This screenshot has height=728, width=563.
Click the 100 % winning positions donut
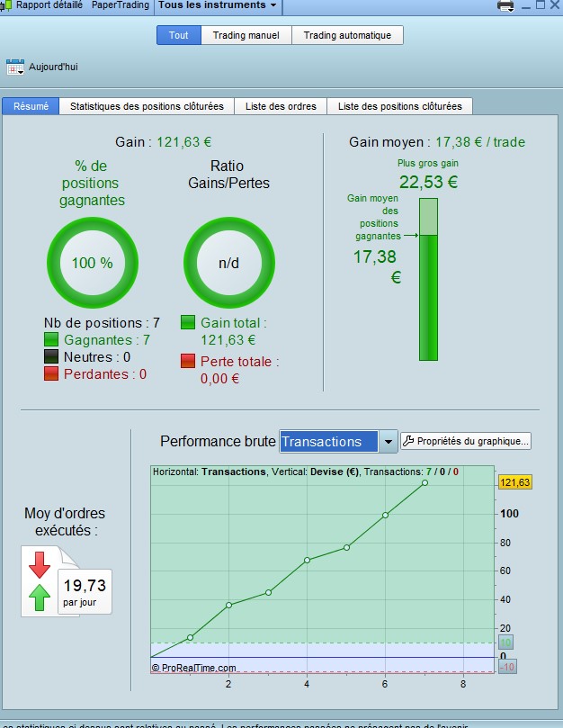click(x=93, y=263)
